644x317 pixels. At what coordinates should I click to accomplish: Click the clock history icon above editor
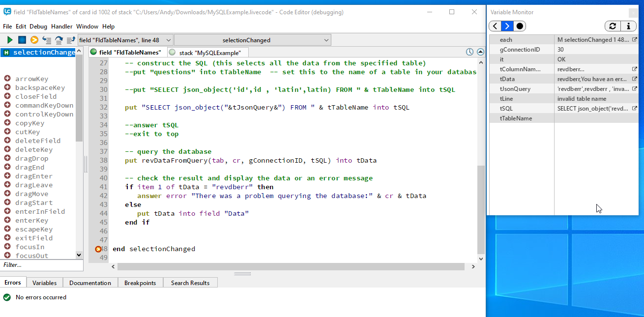click(x=469, y=52)
